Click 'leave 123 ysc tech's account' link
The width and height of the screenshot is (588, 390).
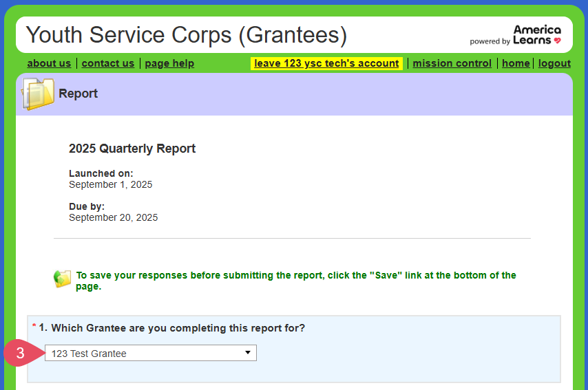[x=326, y=63]
